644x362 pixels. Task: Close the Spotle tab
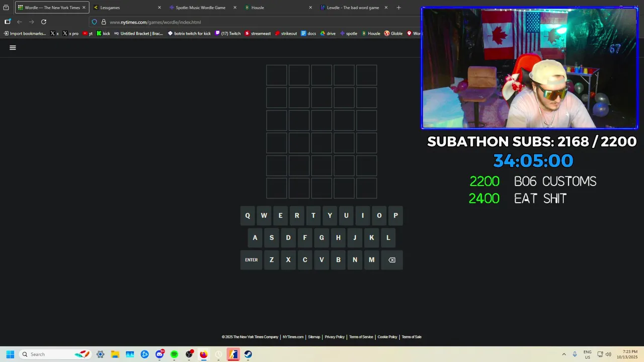click(235, 8)
